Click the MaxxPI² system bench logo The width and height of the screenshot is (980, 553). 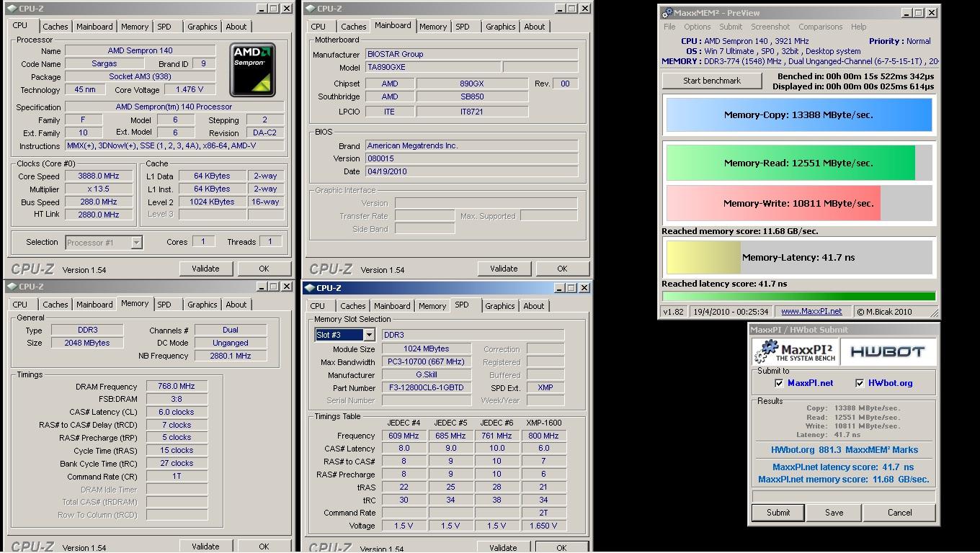click(x=796, y=351)
